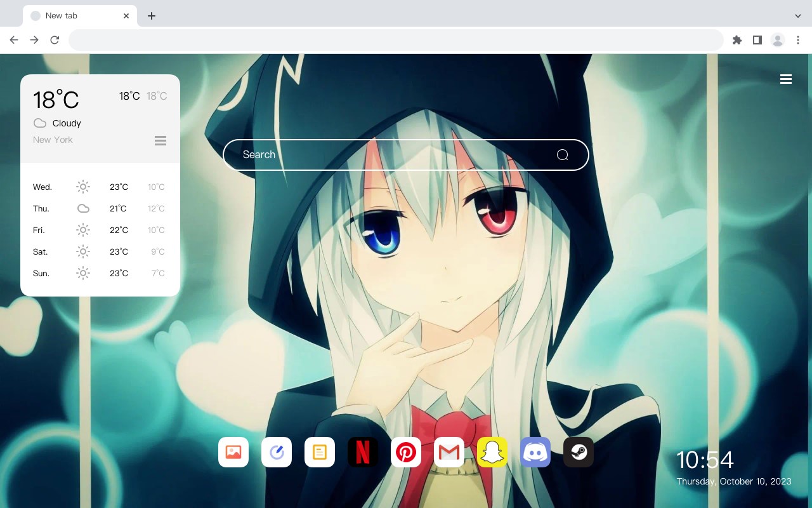Open the Snapchat shortcut

tap(492, 452)
